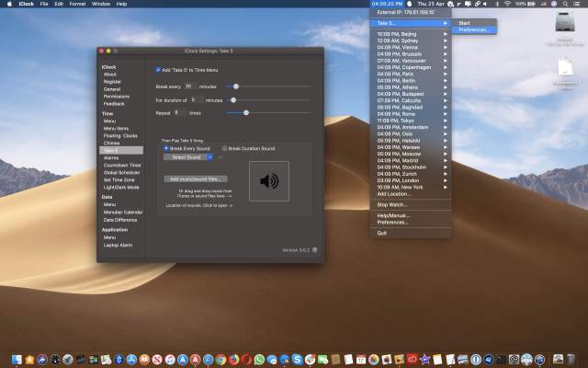588x368 pixels.
Task: Toggle Add 'Take 5' to Time Menu checkbox
Action: 157,70
